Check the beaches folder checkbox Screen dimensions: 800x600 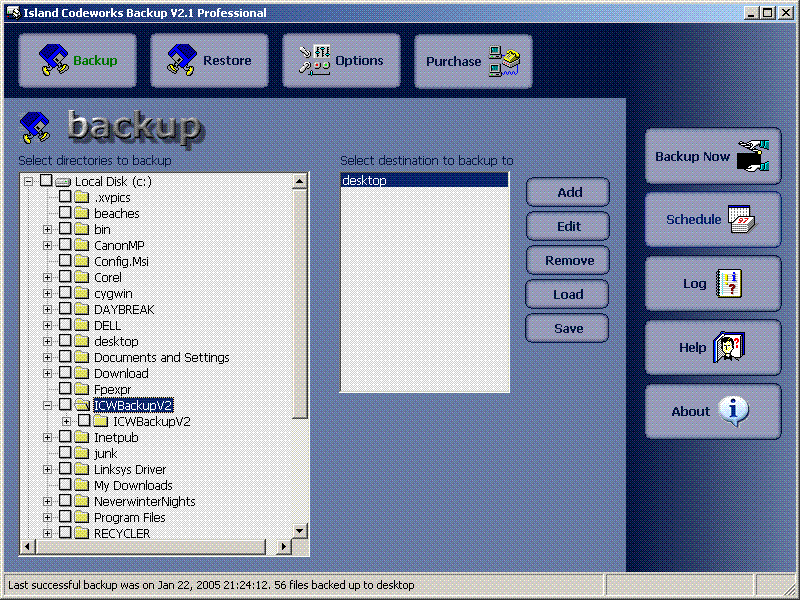tap(65, 212)
